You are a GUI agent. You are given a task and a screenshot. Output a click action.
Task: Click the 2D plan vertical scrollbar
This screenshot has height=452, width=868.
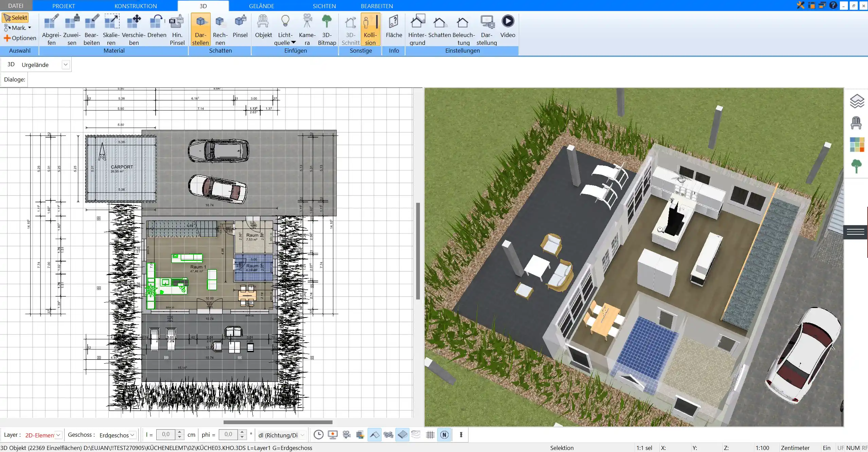418,251
